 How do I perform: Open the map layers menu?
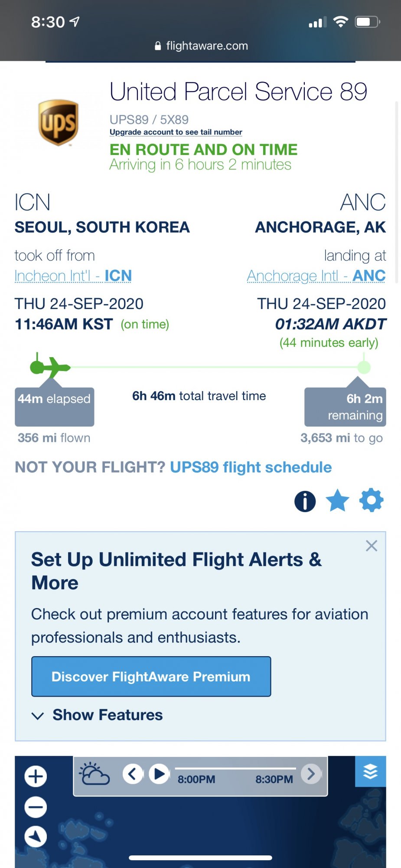[x=370, y=771]
